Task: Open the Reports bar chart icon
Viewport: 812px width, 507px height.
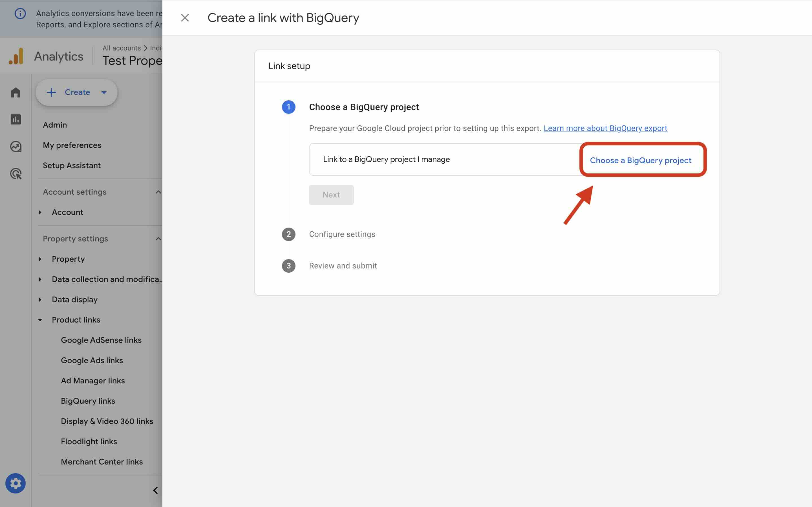Action: click(x=16, y=119)
